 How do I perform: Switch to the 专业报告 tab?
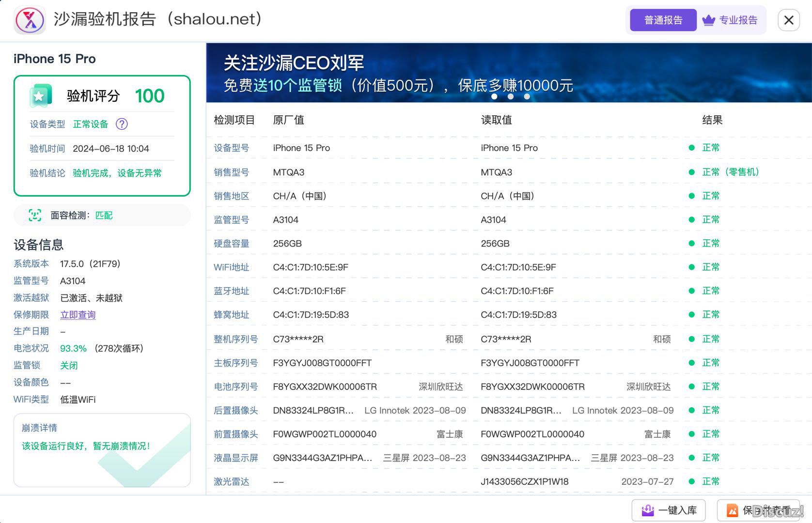(x=732, y=20)
